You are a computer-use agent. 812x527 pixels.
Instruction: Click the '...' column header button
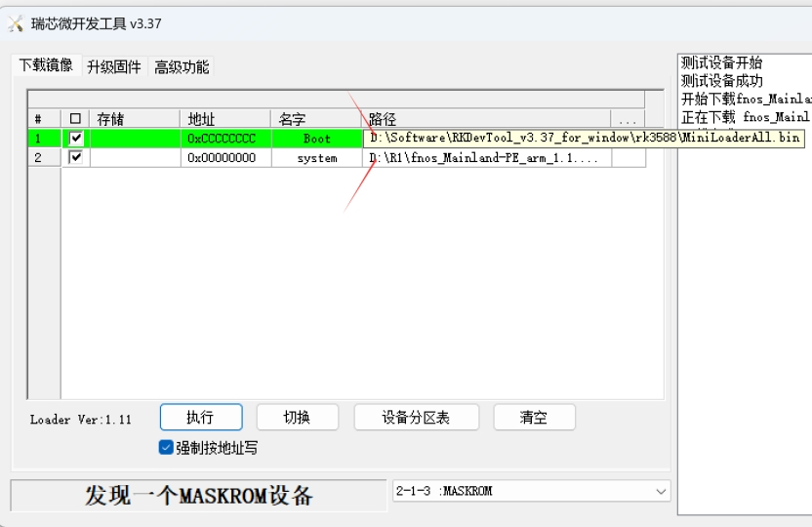[x=628, y=120]
